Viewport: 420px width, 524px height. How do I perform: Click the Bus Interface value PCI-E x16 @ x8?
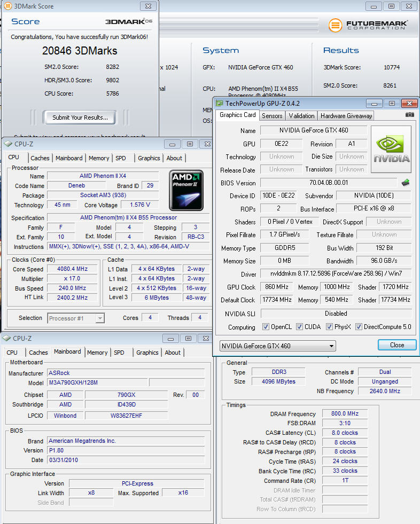pyautogui.click(x=374, y=208)
